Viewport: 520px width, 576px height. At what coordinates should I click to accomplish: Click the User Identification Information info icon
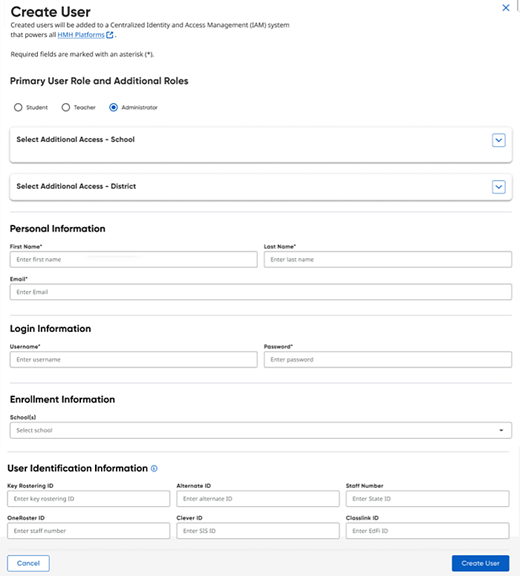tap(154, 468)
